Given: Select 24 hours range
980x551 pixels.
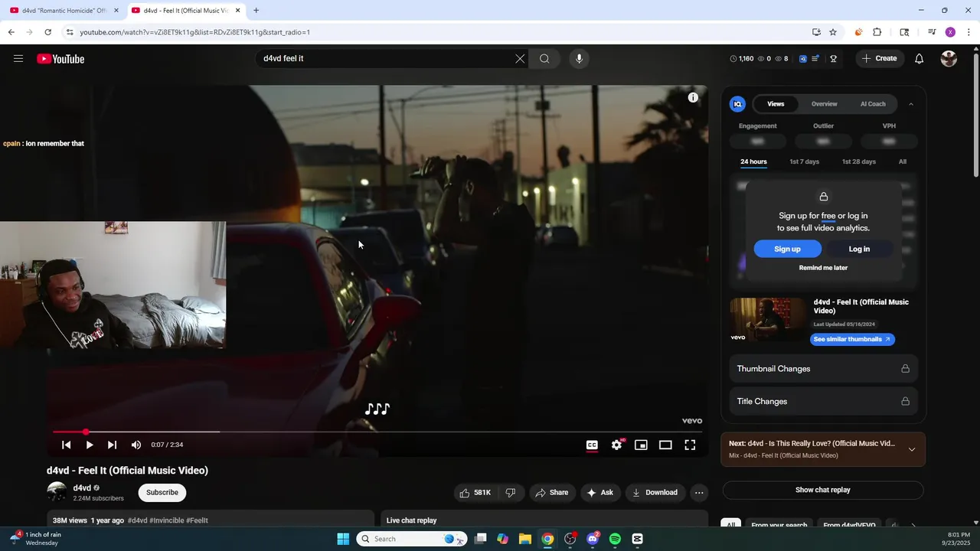Looking at the screenshot, I should (753, 161).
